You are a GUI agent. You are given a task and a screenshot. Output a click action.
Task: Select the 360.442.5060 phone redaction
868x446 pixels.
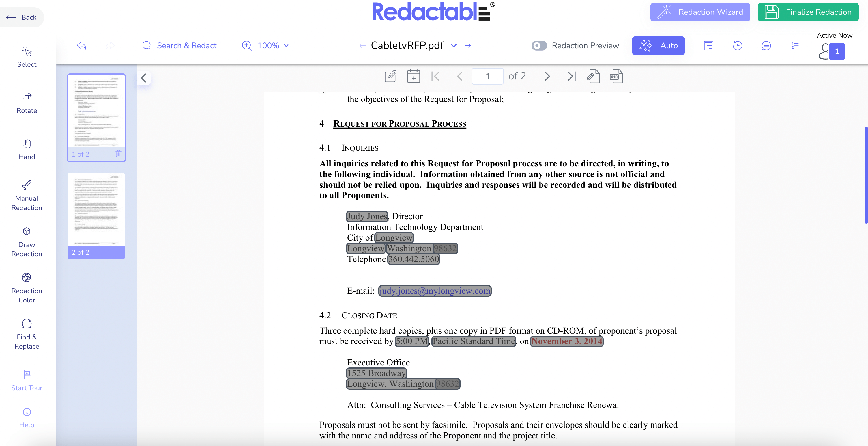click(x=414, y=259)
